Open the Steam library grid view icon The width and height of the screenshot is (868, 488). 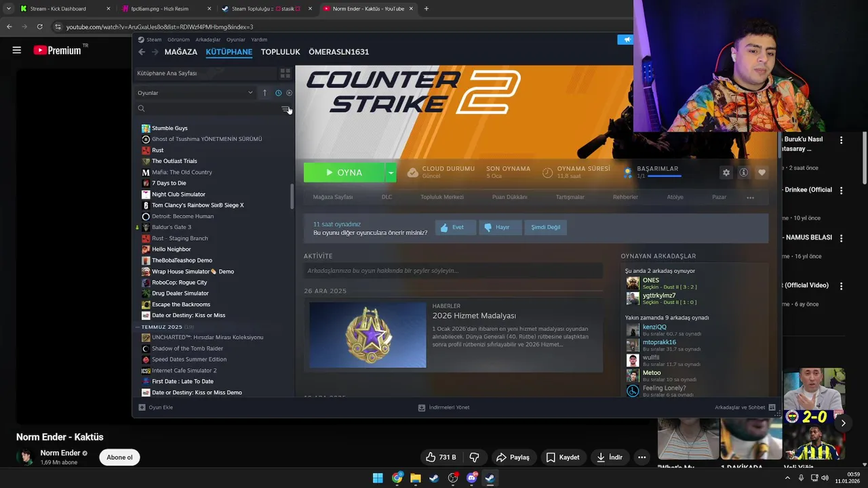point(285,73)
